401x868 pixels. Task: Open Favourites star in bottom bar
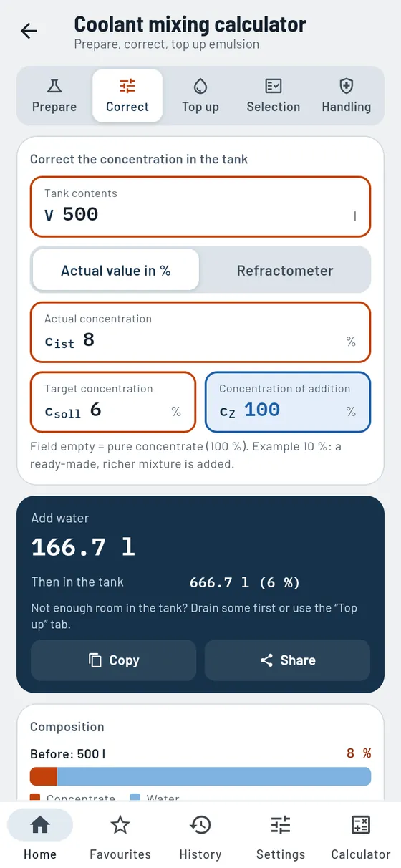tap(120, 835)
